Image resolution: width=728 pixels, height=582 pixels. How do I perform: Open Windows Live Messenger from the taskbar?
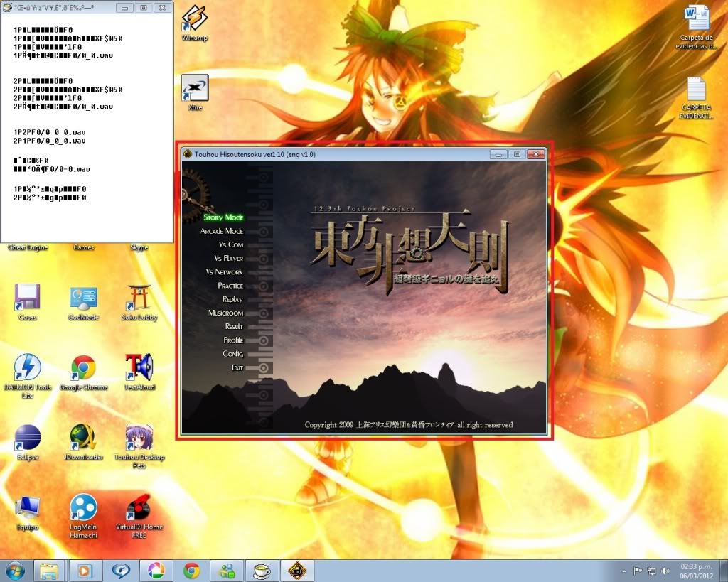click(x=227, y=571)
